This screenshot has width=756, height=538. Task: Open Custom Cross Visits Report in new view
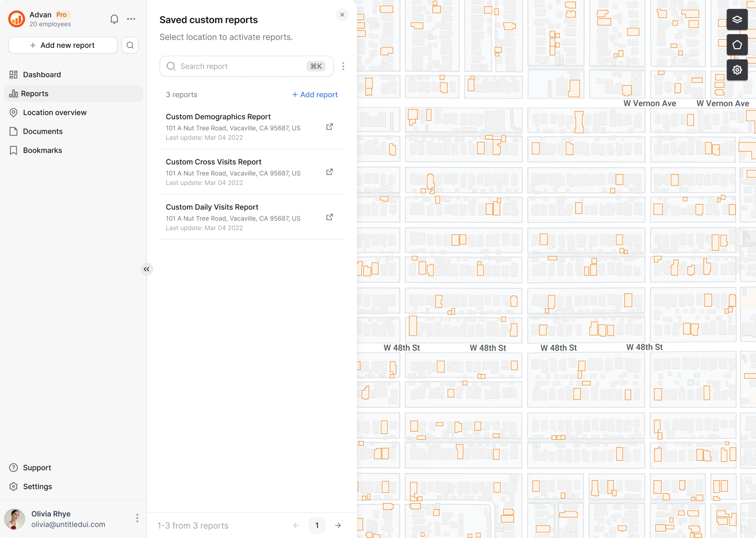[x=330, y=172]
